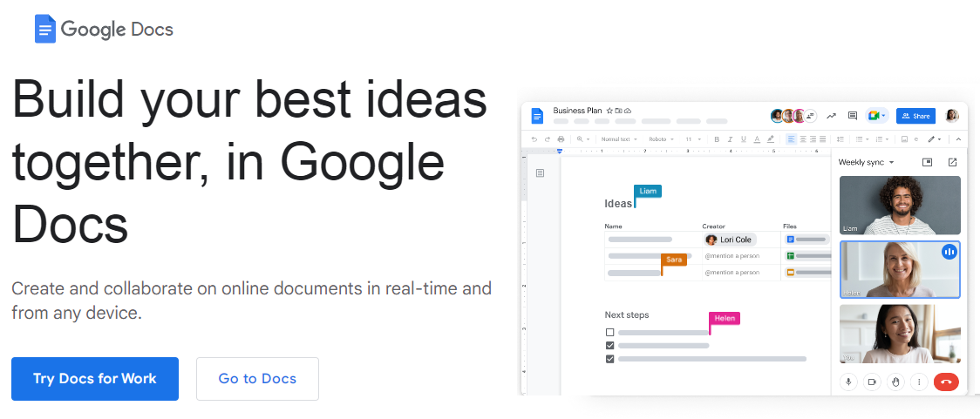Click the additional collaborators avatar badge

[810, 116]
